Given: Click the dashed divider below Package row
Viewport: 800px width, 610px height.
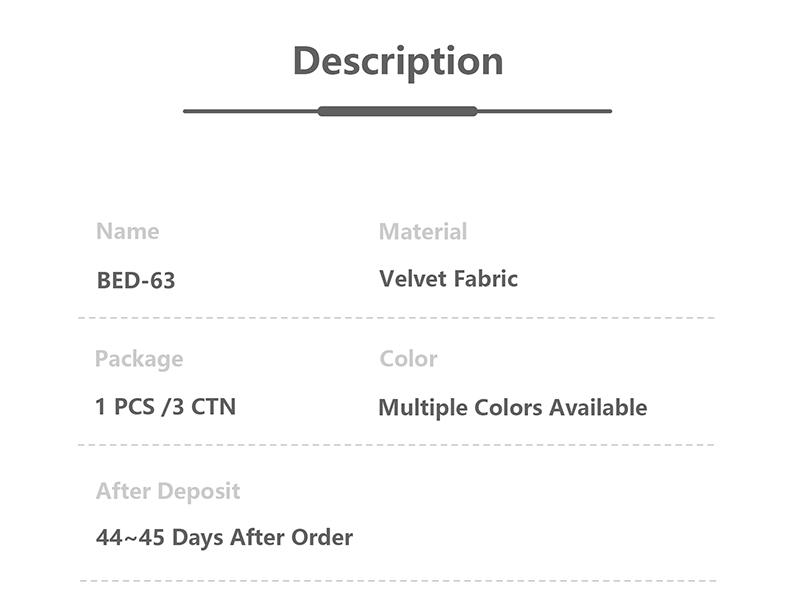Looking at the screenshot, I should pos(397,445).
